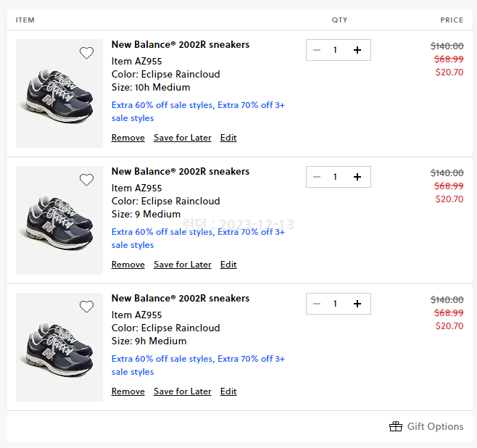This screenshot has width=477, height=448.
Task: Reduce quantity of size 9h Medium sneakers
Action: point(317,304)
